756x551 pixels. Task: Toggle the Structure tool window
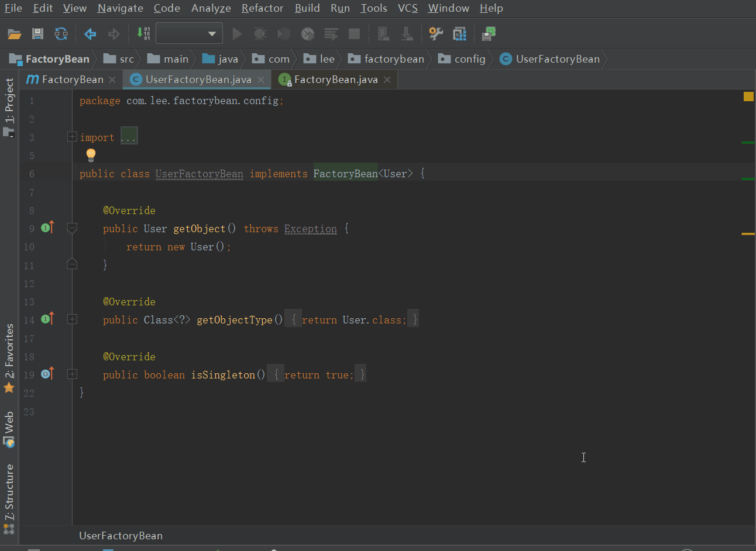[x=9, y=497]
